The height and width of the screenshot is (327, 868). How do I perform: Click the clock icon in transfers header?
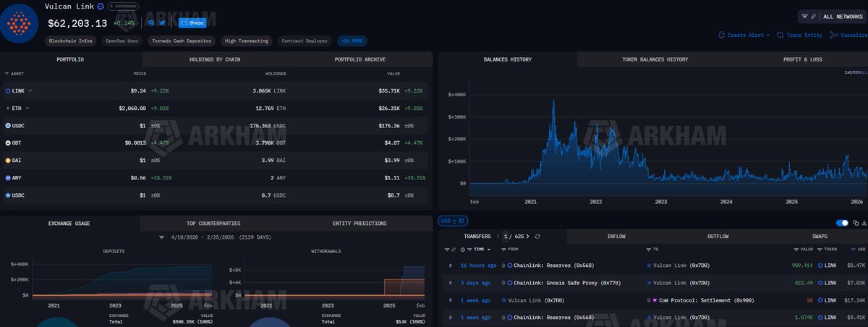pos(463,249)
